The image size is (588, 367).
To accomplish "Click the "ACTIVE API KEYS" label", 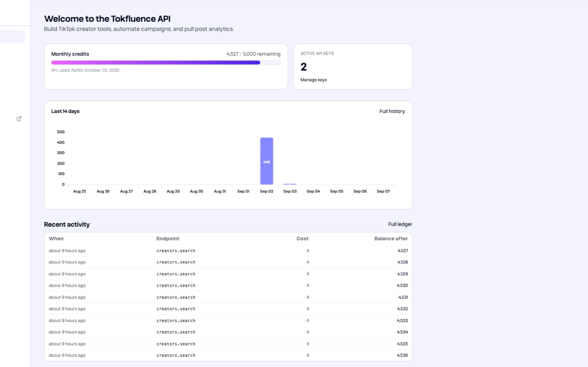I will [x=317, y=53].
